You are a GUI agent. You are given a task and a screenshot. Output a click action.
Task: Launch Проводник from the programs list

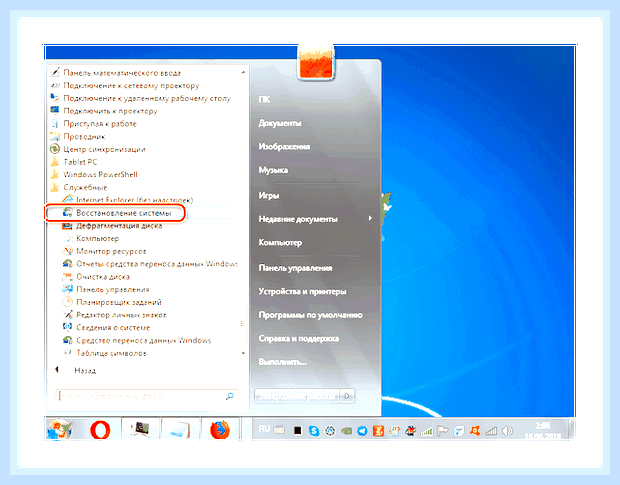78,136
